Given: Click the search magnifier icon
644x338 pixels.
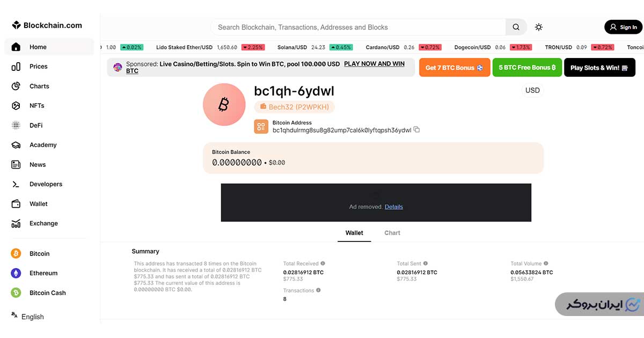Looking at the screenshot, I should [516, 27].
